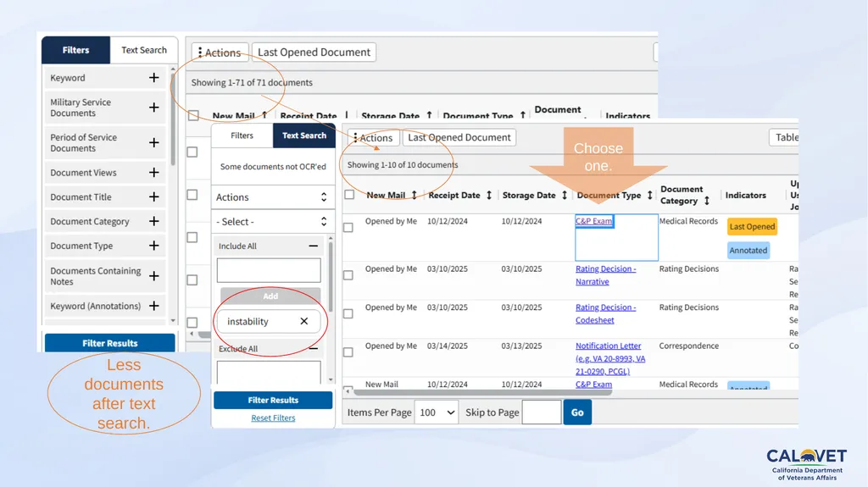Check the Notification Letter row checkbox
The image size is (868, 487).
(348, 352)
